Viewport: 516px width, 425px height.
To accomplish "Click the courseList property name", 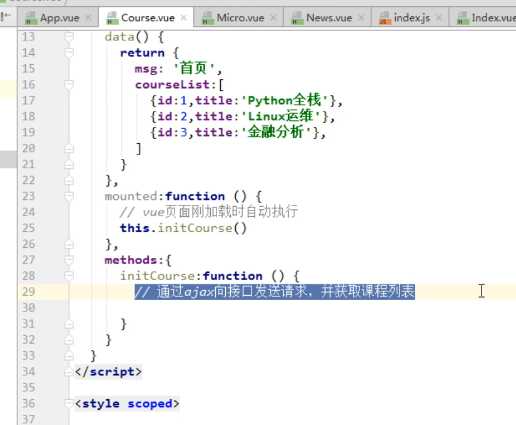I will [x=172, y=84].
